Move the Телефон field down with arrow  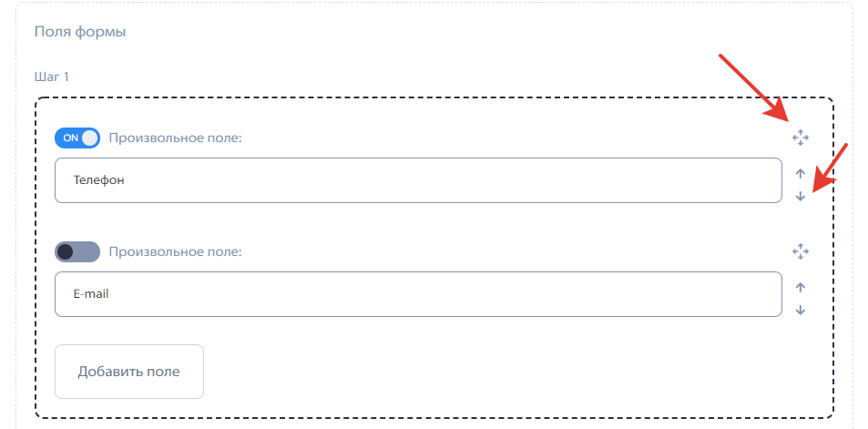[800, 196]
